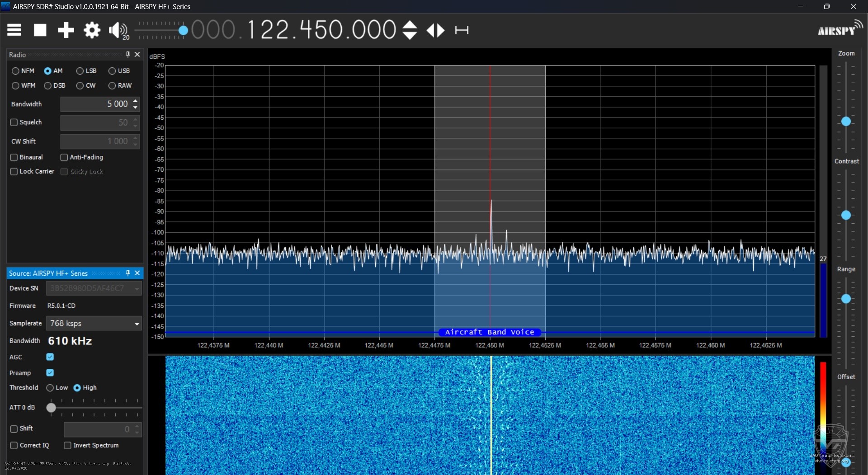The image size is (868, 475).
Task: Pin the Radio panel
Action: (x=127, y=54)
